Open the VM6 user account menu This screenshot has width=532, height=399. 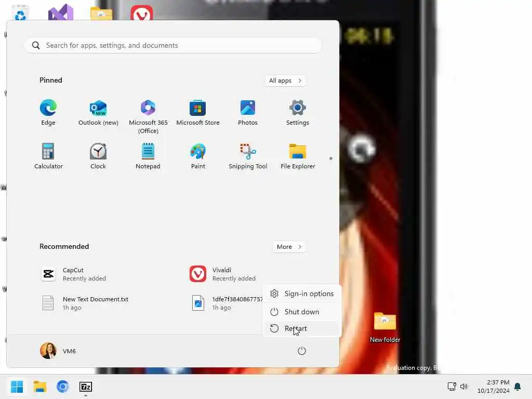[58, 351]
